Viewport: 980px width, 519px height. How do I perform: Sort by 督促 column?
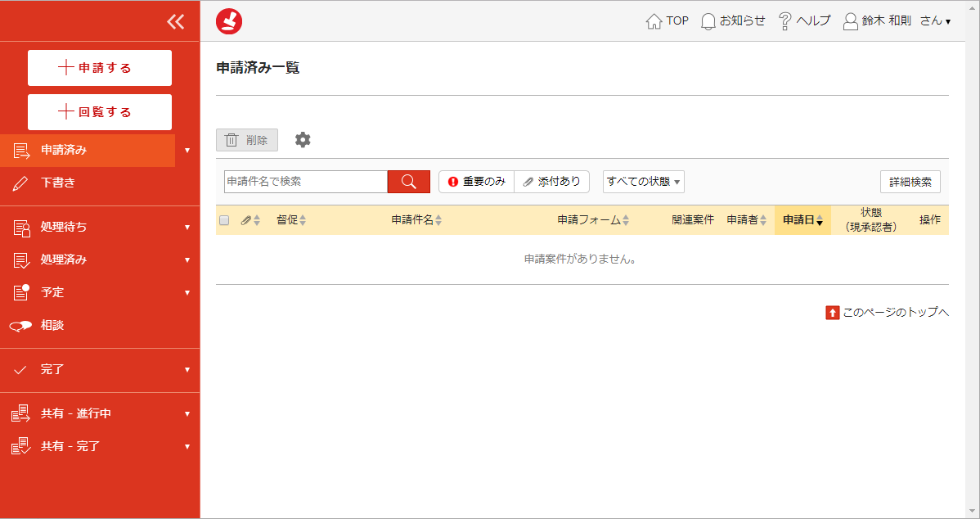pos(291,220)
